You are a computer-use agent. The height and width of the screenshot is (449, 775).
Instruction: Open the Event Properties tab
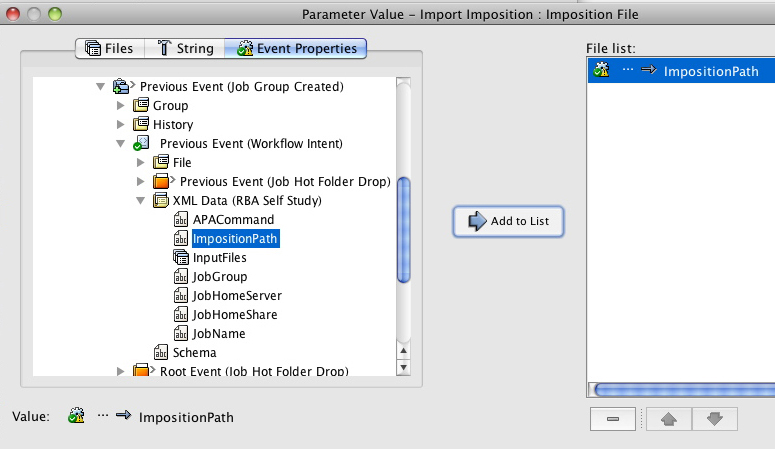coord(296,48)
